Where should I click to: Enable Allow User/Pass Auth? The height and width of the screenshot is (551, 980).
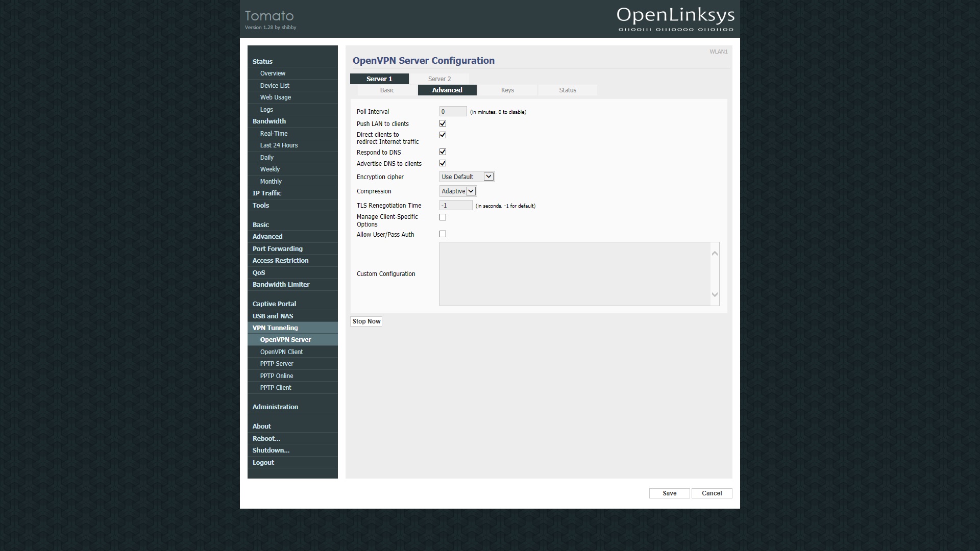coord(443,234)
